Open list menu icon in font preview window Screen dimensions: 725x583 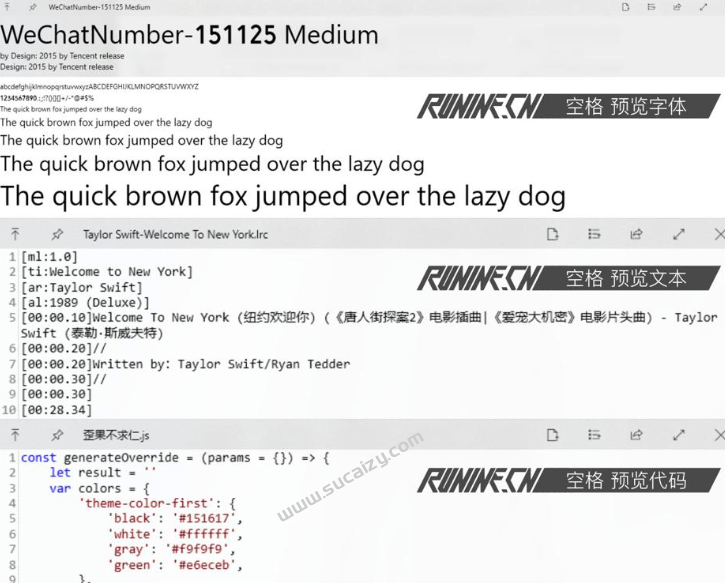click(x=651, y=7)
